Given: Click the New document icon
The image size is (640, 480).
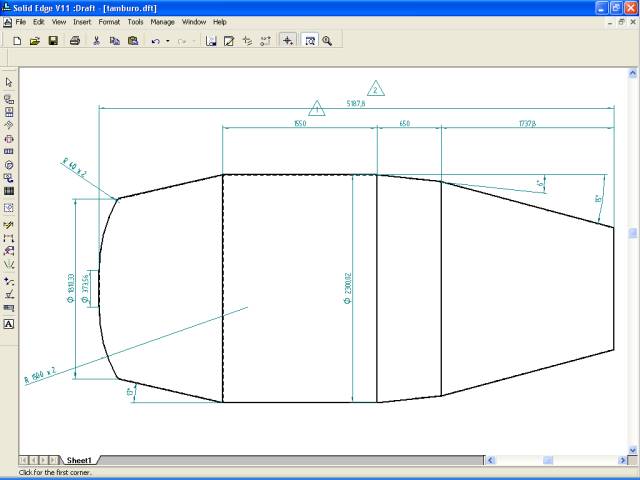Looking at the screenshot, I should point(17,41).
